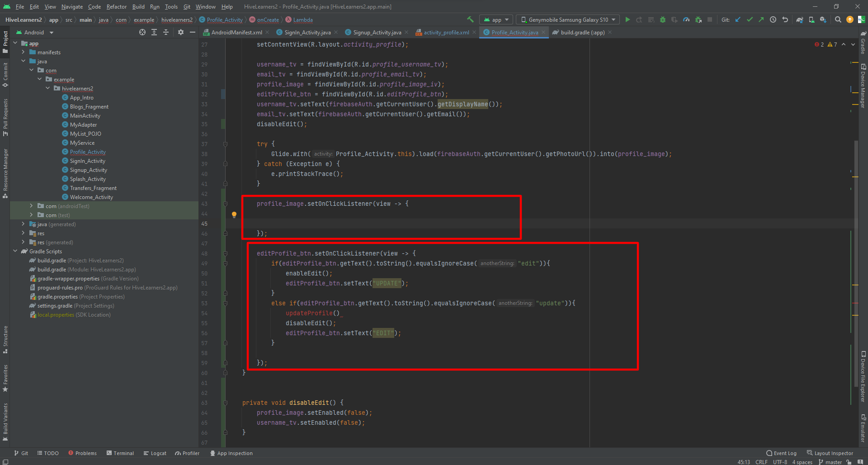Click Attach Debugger to Android Process icon
The image size is (868, 465).
tap(698, 19)
